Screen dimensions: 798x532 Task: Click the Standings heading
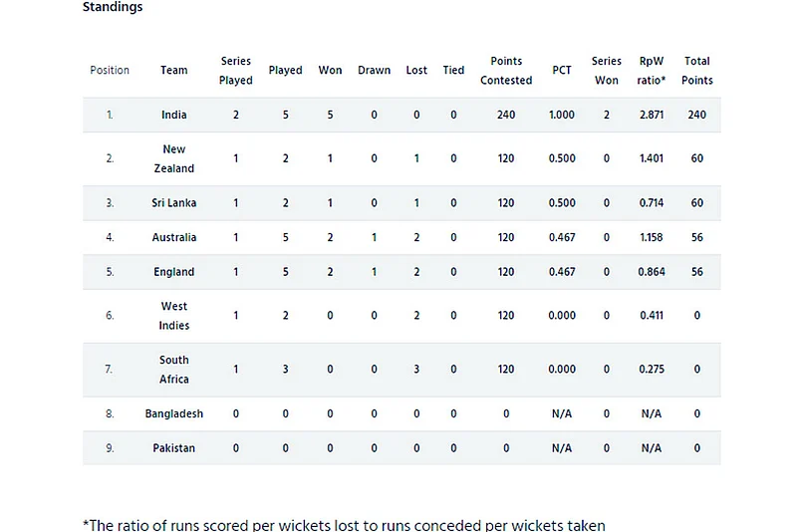click(113, 8)
